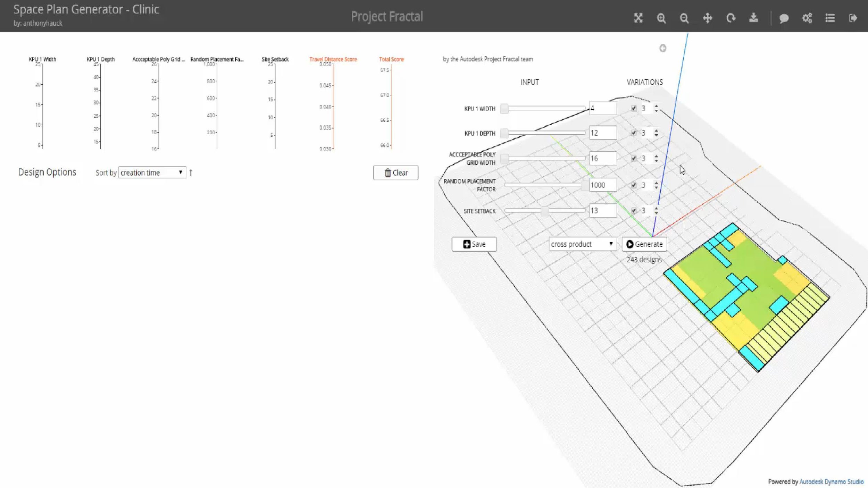Increment Site Setback variations stepper
This screenshot has height=488, width=868.
(x=656, y=209)
